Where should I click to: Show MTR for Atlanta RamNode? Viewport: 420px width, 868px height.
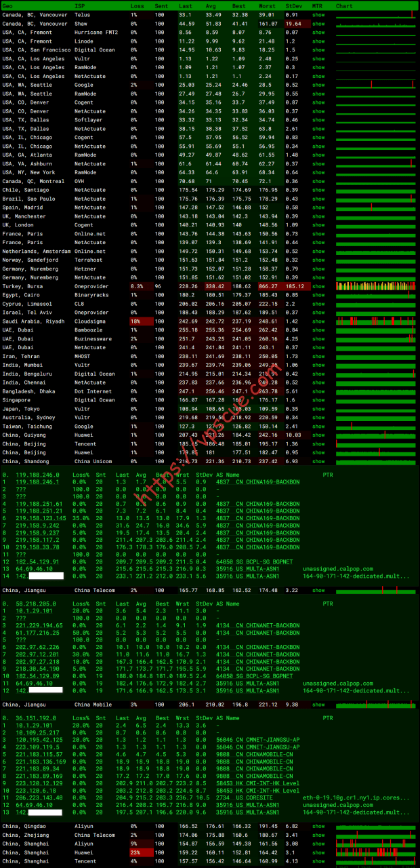(318, 155)
